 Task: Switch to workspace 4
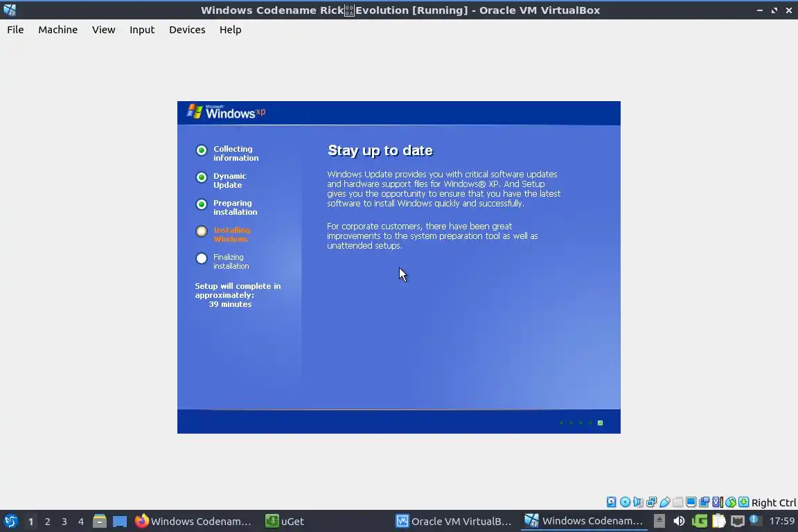pos(81,522)
